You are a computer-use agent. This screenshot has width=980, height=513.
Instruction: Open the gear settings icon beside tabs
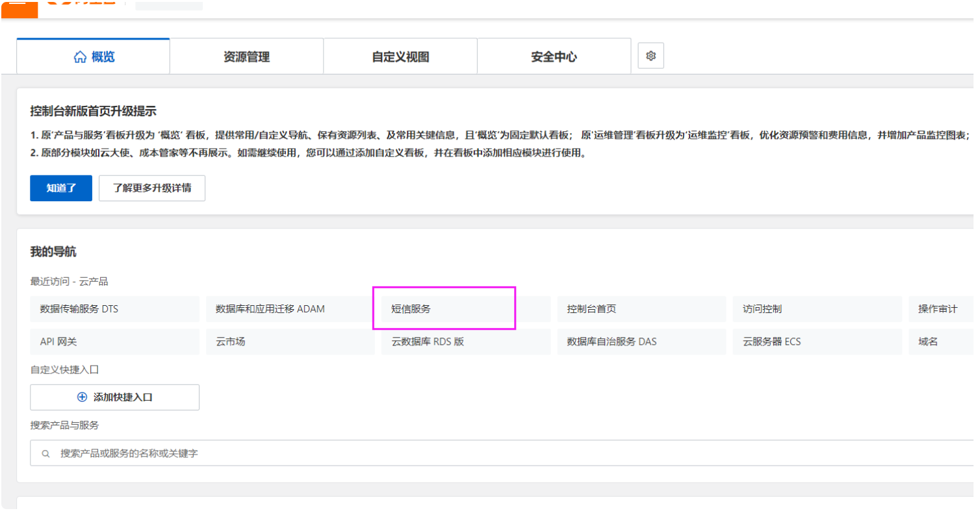[651, 56]
